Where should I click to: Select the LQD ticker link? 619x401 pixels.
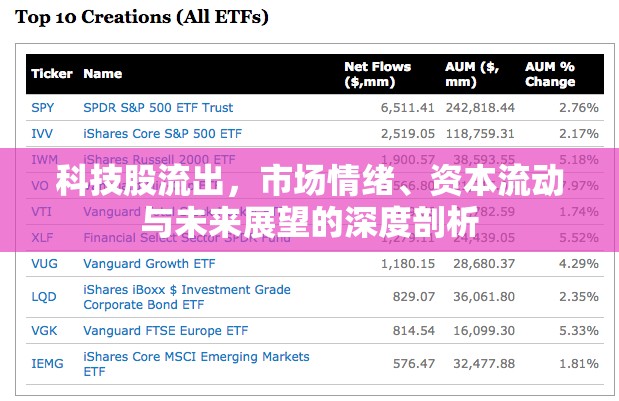click(44, 296)
